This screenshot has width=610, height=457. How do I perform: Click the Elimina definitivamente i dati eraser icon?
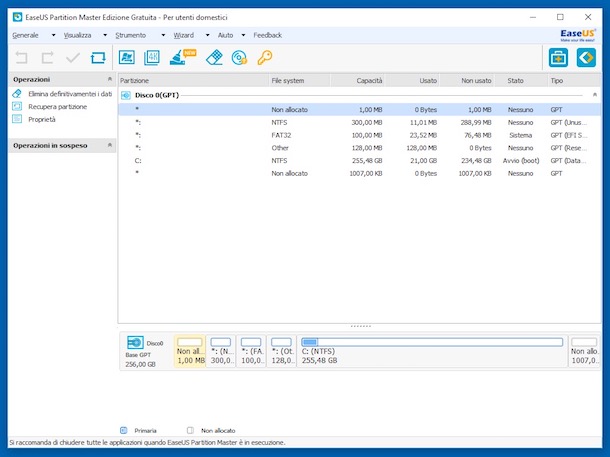(17, 94)
